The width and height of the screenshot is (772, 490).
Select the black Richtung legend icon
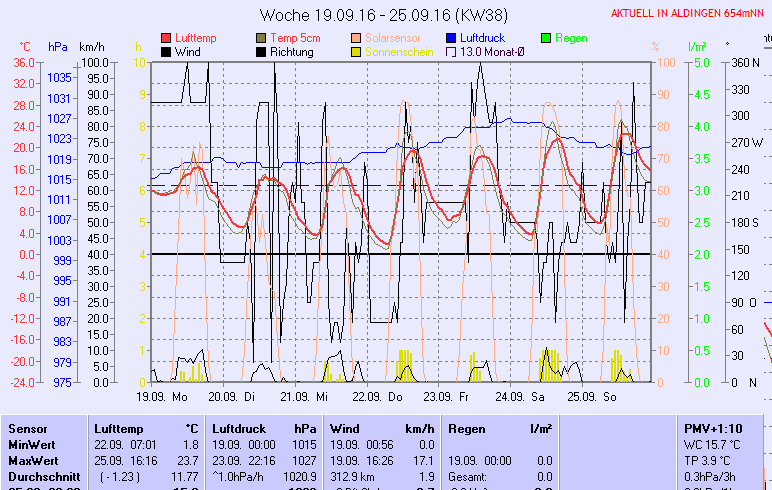[262, 52]
